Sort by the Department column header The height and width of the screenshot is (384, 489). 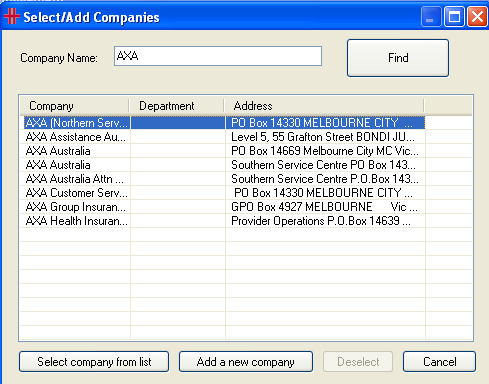click(x=176, y=106)
